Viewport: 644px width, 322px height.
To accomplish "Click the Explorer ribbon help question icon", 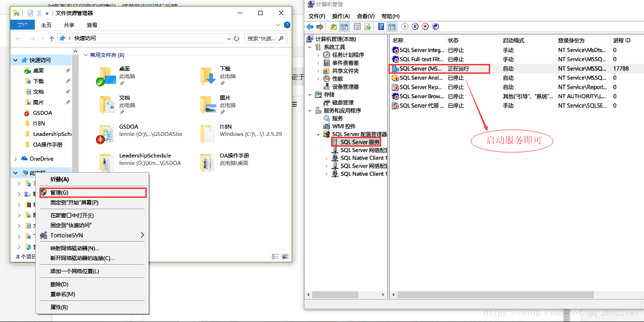I will click(x=287, y=24).
